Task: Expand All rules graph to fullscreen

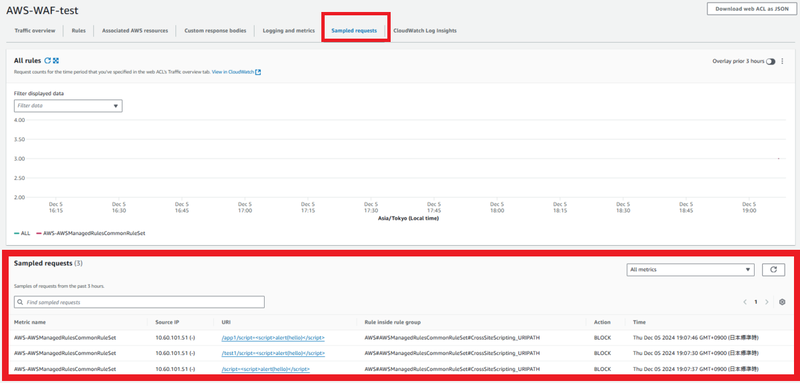Action: point(56,61)
